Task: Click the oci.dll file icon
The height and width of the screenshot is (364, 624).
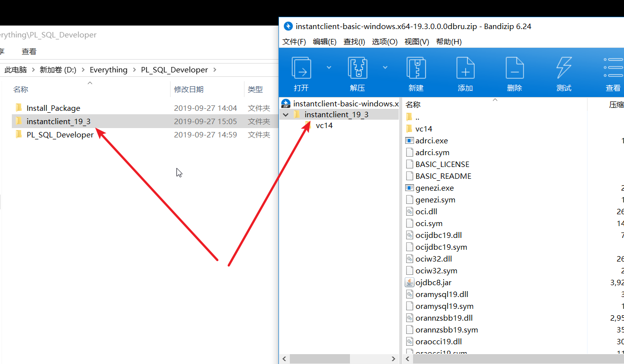Action: point(409,212)
